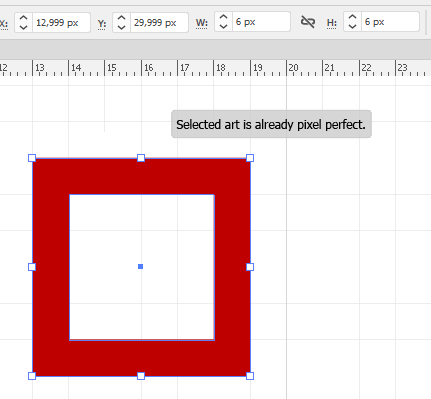The width and height of the screenshot is (431, 399).
Task: Click the top-center selection handle
Action: 141,158
